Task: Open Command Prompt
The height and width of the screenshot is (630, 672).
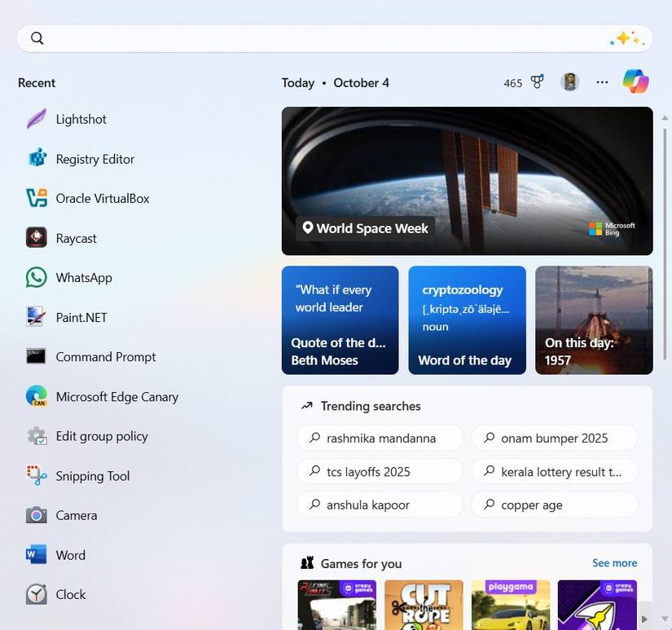Action: pyautogui.click(x=105, y=357)
